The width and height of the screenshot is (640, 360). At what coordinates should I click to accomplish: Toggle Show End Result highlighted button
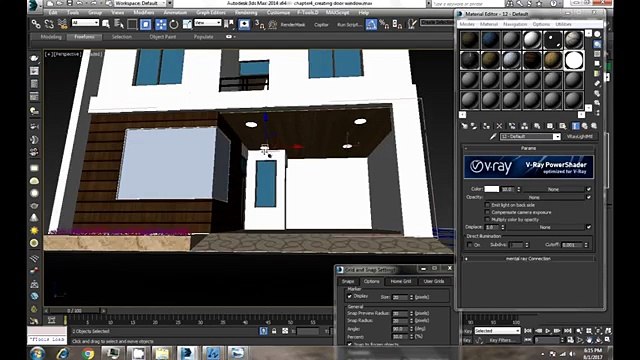(576, 126)
